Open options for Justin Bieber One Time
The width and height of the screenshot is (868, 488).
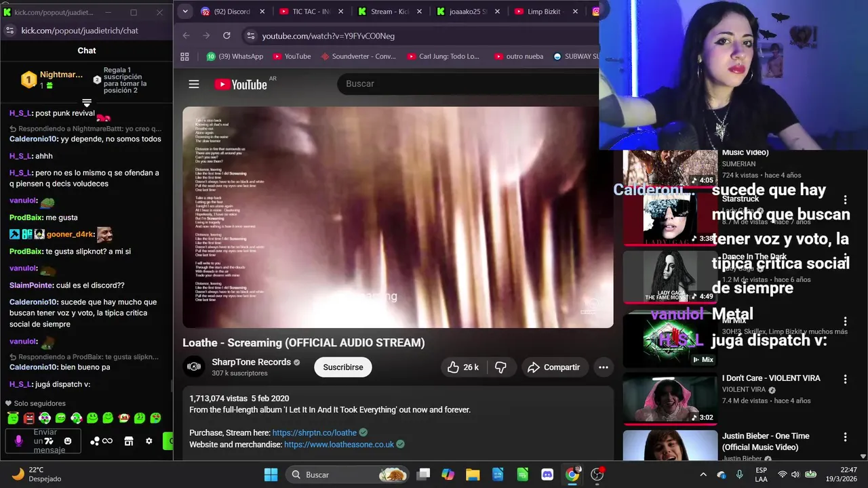pyautogui.click(x=845, y=437)
